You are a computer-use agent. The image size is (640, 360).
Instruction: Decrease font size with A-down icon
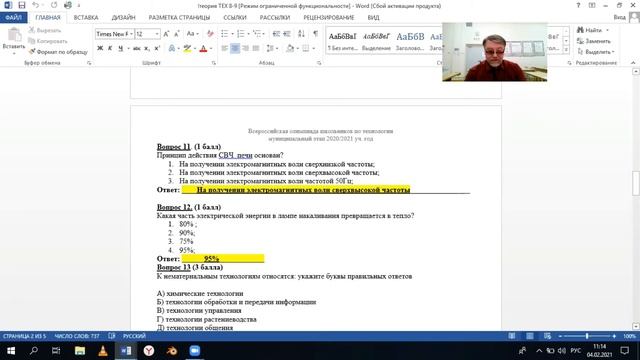click(177, 34)
